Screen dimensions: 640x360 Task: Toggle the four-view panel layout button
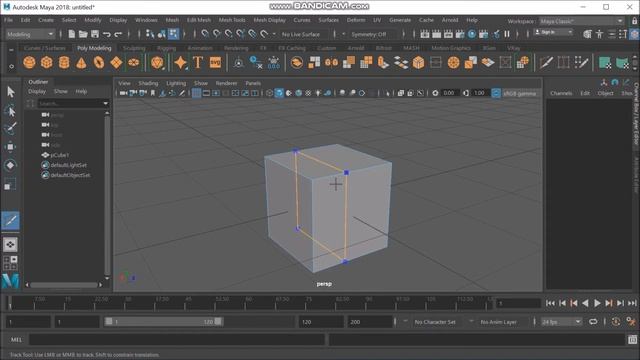coord(10,262)
